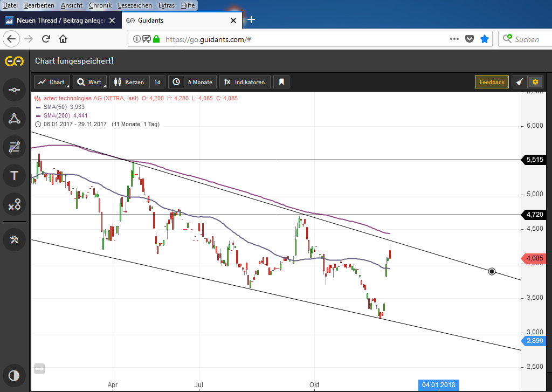Choose the text annotation tool
The height and width of the screenshot is (392, 552).
tap(15, 175)
